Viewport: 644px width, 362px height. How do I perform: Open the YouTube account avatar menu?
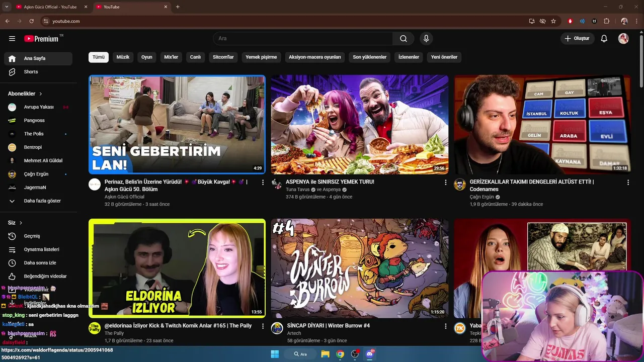click(623, 39)
